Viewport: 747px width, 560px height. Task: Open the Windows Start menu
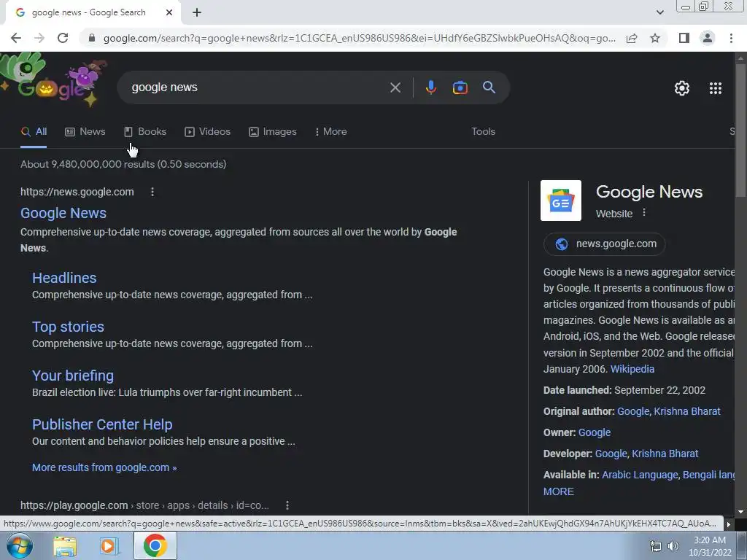pos(19,545)
